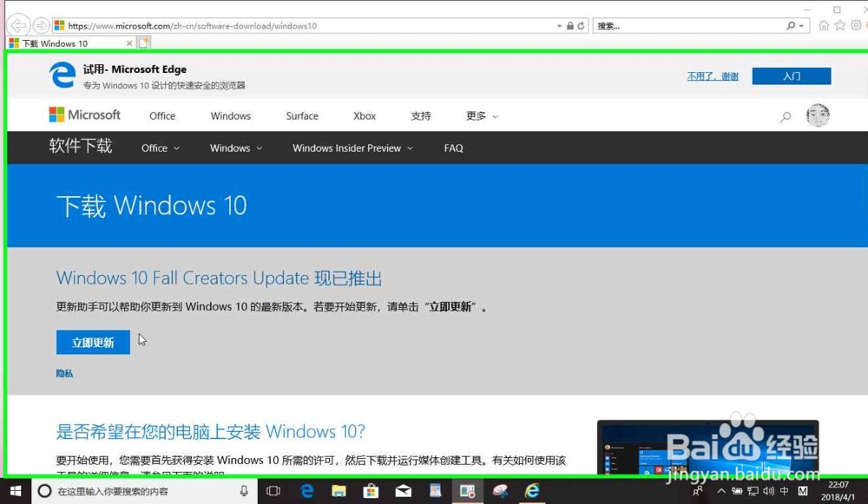This screenshot has width=868, height=504.
Task: Open Microsoft Store from the taskbar
Action: (371, 492)
